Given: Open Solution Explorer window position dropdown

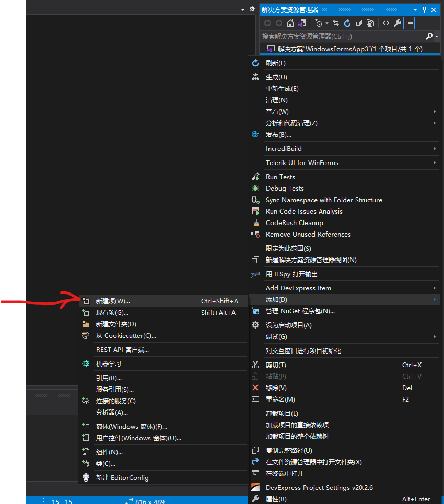Looking at the screenshot, I should pyautogui.click(x=415, y=10).
